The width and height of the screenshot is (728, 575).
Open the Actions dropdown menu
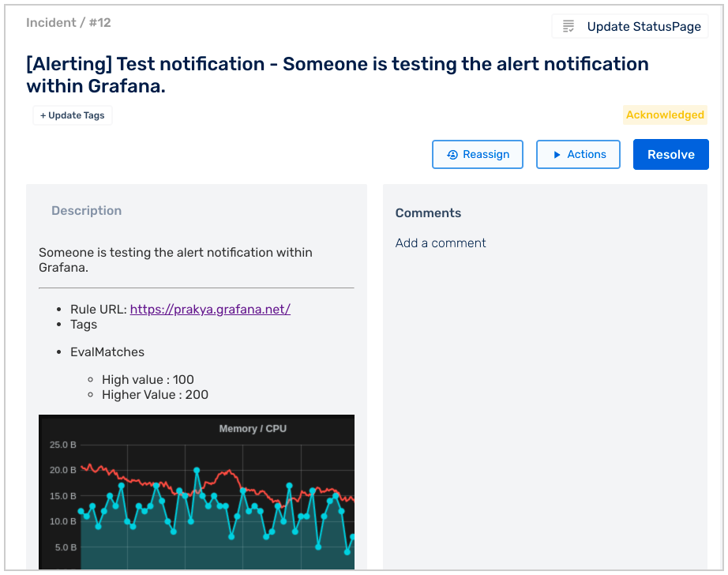[578, 154]
